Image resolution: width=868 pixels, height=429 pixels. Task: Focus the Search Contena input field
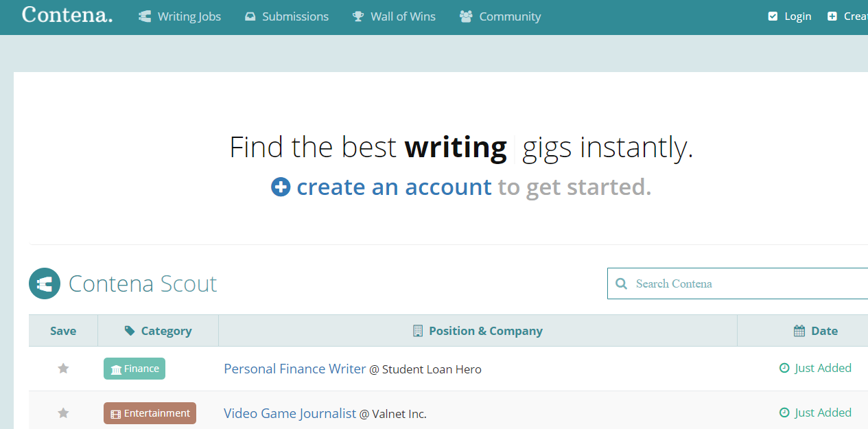[738, 283]
